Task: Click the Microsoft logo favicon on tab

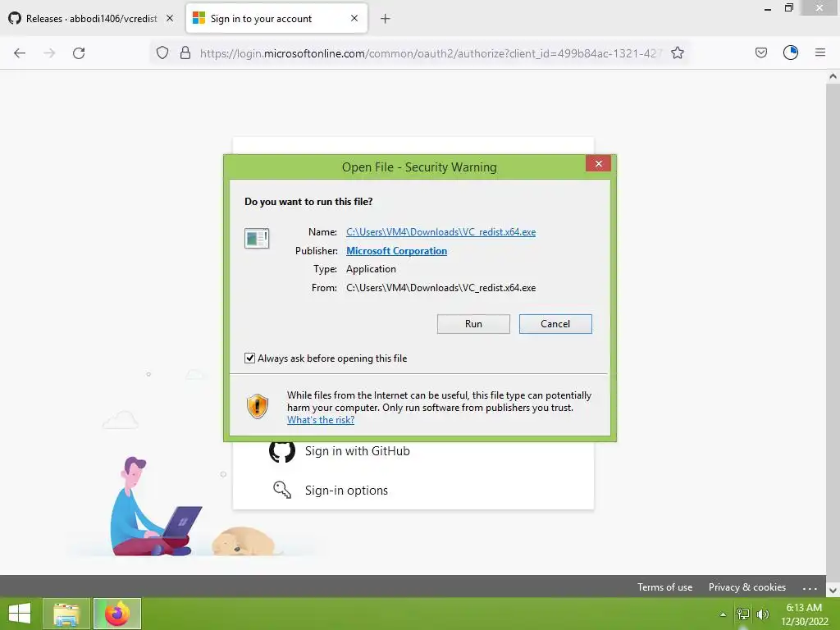Action: (199, 18)
